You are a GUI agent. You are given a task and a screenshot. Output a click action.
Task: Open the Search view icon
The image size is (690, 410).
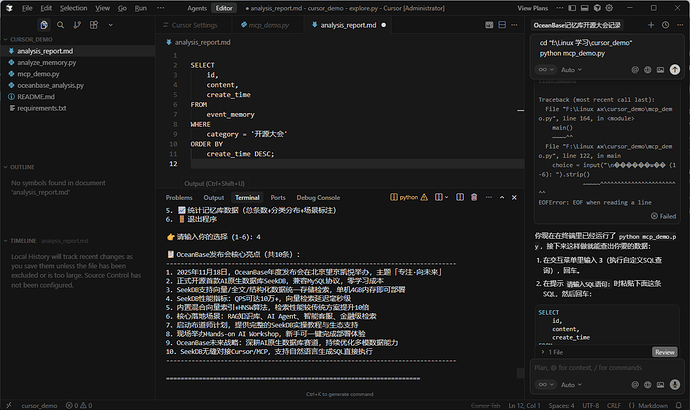(62, 24)
